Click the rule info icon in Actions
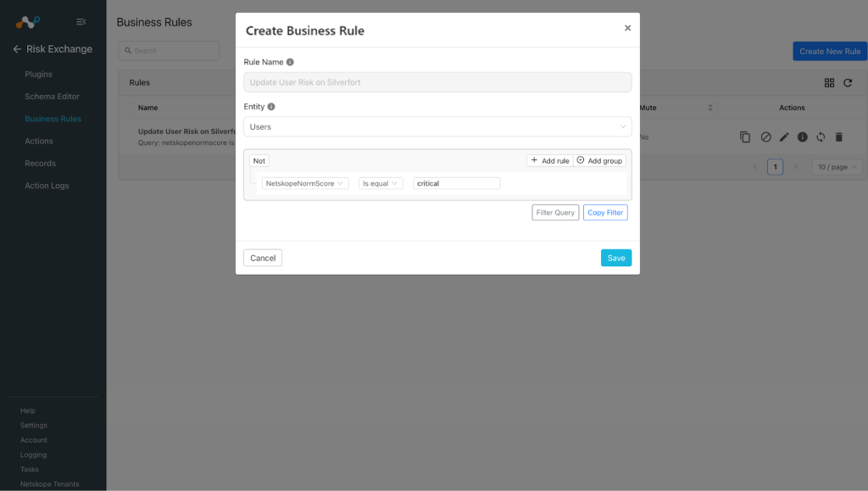 802,137
